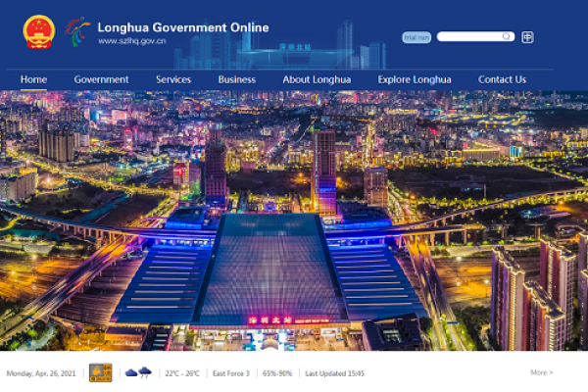
Task: Open the About Longhua menu
Action: pos(317,79)
